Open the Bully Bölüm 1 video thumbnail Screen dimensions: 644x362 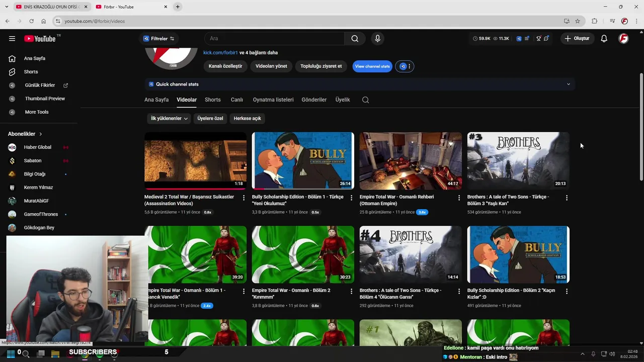tap(303, 161)
